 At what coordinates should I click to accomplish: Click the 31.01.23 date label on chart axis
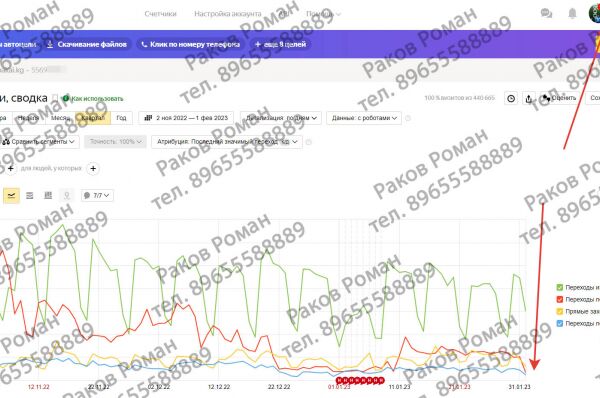[519, 387]
